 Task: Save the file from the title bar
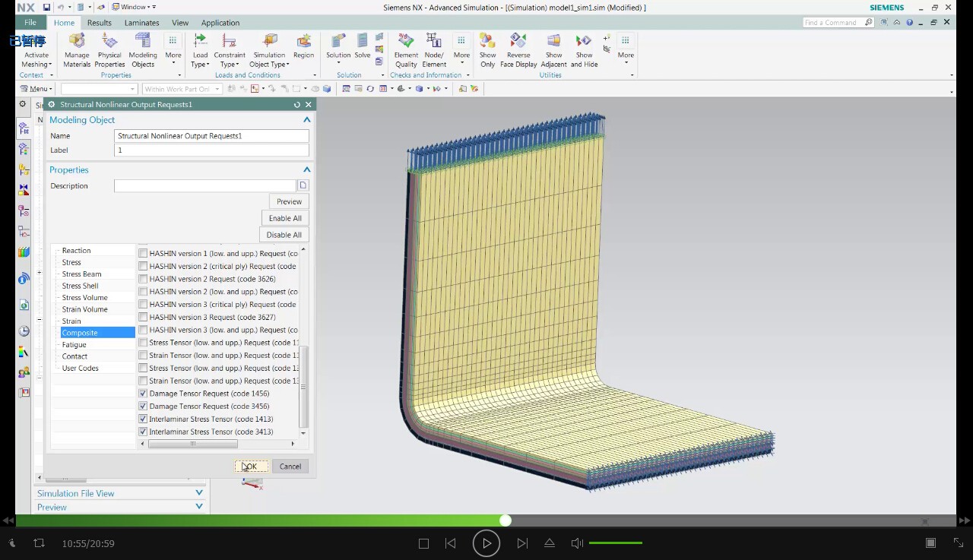click(x=46, y=7)
